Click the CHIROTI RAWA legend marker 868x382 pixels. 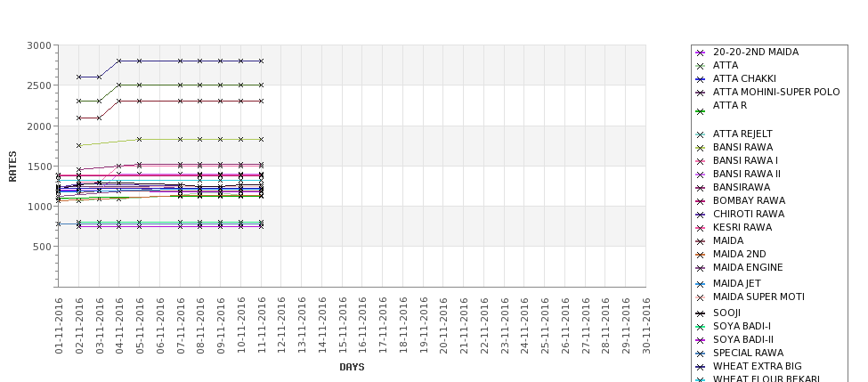(701, 215)
